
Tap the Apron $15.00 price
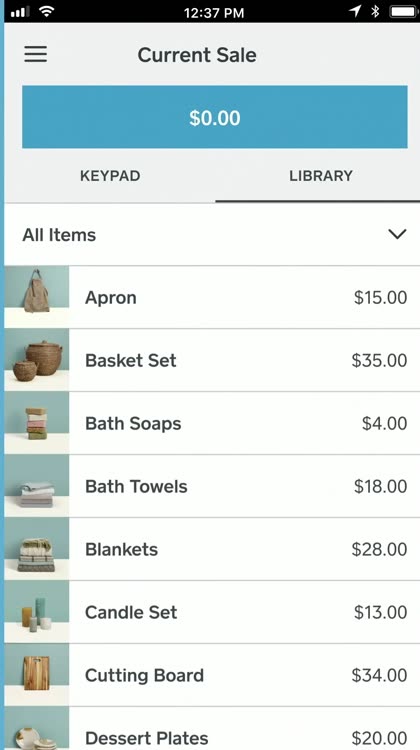pos(380,298)
